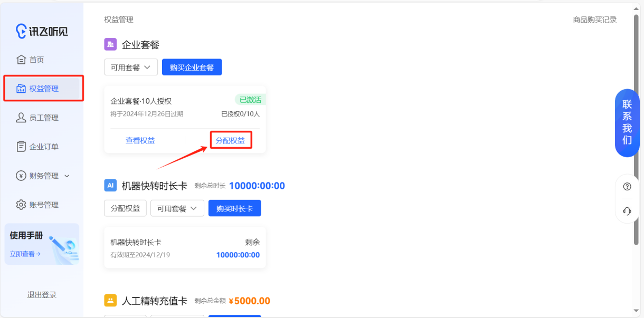Select 权益管理 in the sidebar
644x318 pixels.
[x=44, y=89]
